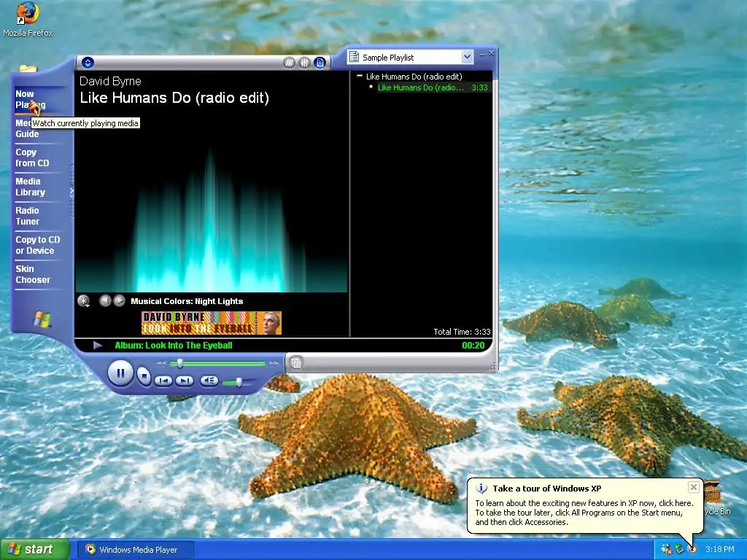Click the system clock showing 3:18 PM

point(720,550)
